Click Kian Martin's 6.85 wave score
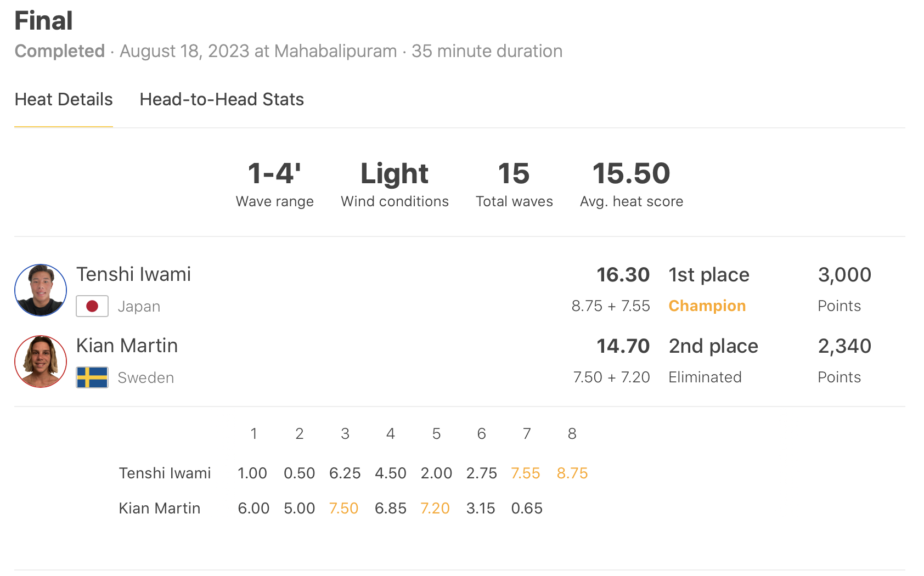The image size is (924, 576). (x=390, y=508)
